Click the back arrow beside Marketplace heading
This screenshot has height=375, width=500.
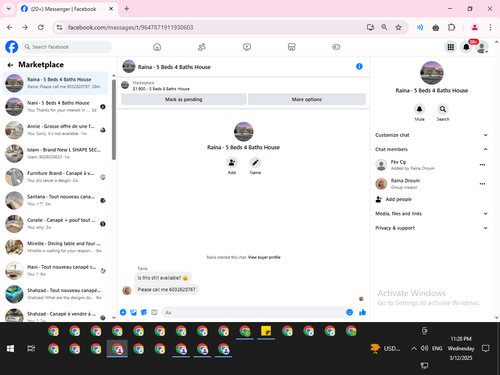tap(10, 65)
